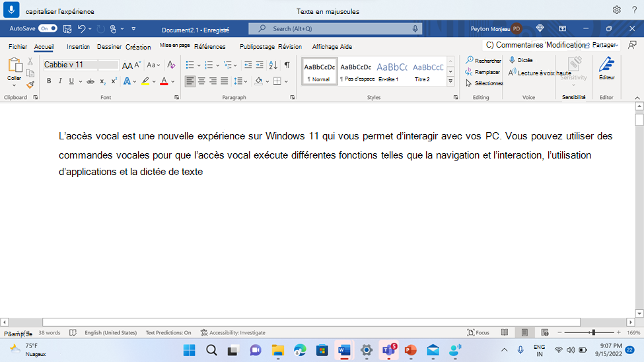Click the font name box
Screen dimensions: 644x362
tap(70, 65)
